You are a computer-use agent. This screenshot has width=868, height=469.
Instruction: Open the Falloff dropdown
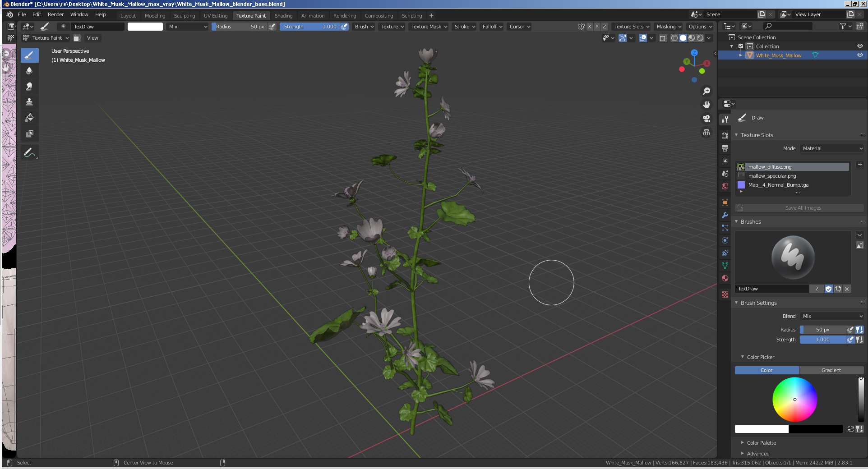(x=492, y=27)
